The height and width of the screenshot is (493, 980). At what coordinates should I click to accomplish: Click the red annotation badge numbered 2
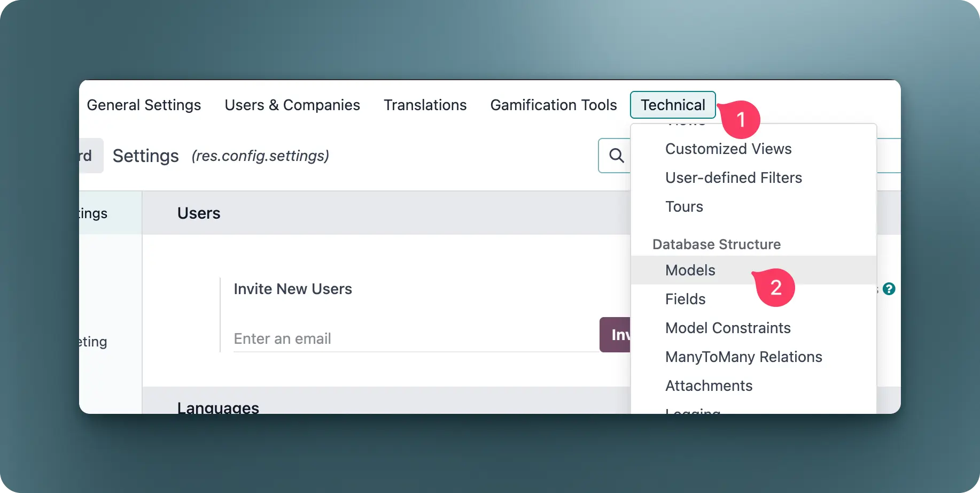click(776, 288)
